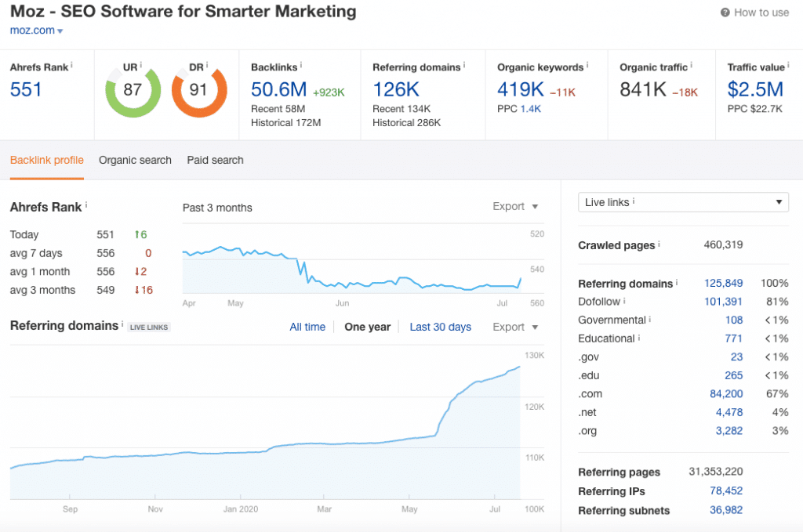Open the 23 .gov count
Viewport: 803px width, 532px height.
[x=736, y=357]
